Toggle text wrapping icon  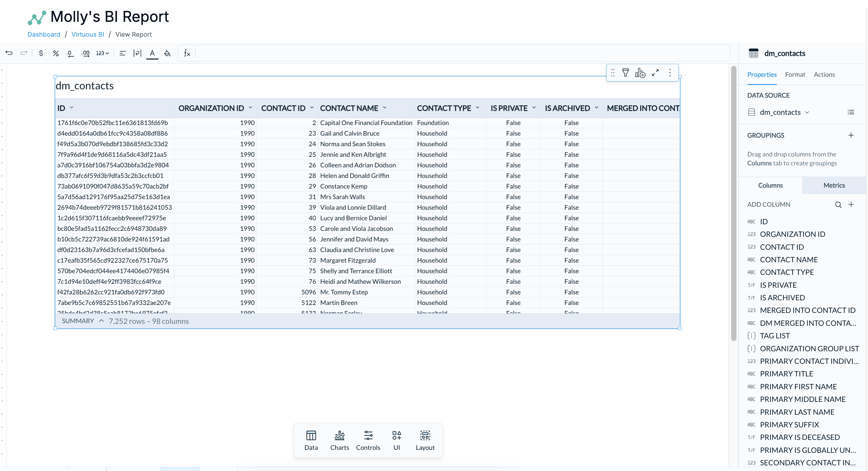137,53
